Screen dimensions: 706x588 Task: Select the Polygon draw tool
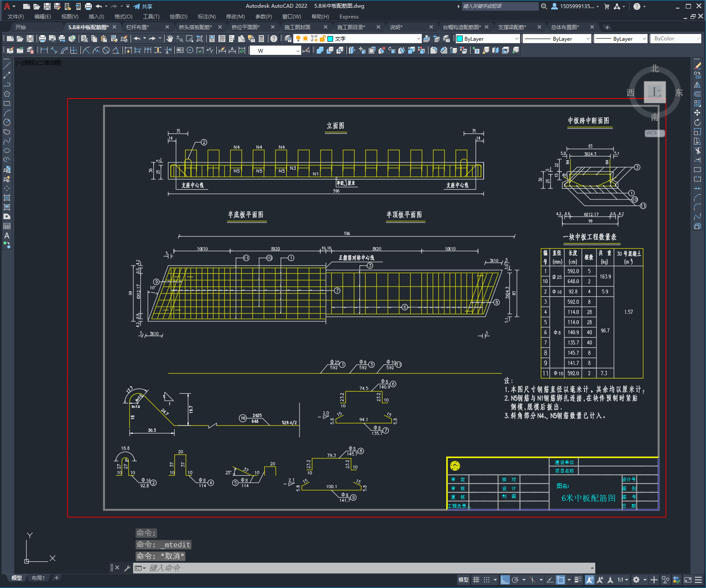click(7, 94)
